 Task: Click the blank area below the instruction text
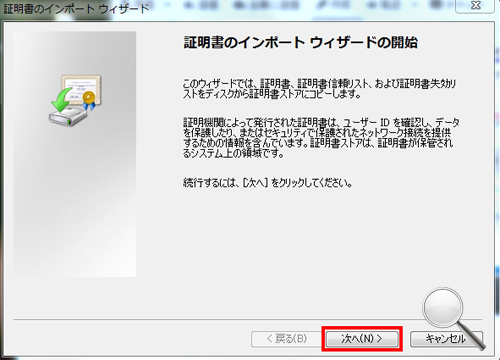tap(320, 250)
